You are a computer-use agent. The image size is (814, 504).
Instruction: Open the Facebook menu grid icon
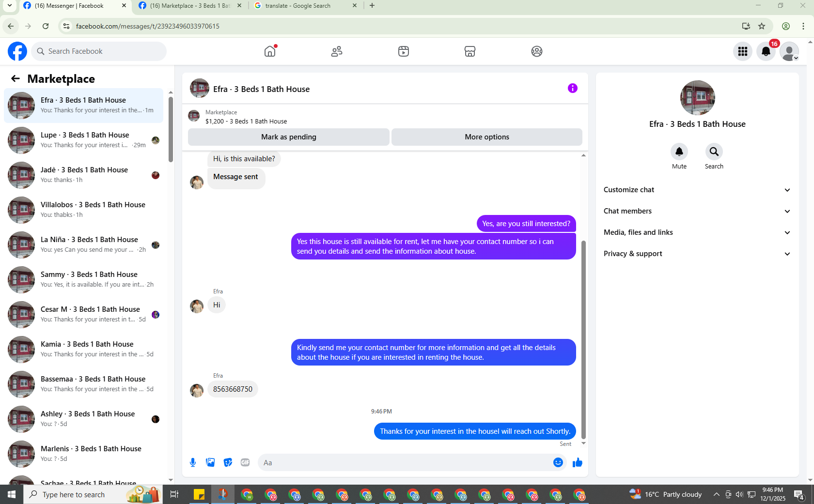pyautogui.click(x=743, y=51)
